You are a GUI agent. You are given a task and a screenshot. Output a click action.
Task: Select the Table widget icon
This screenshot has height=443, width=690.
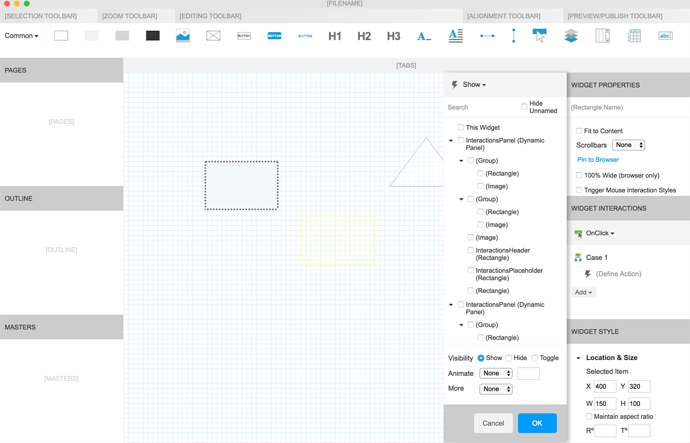[x=634, y=36]
